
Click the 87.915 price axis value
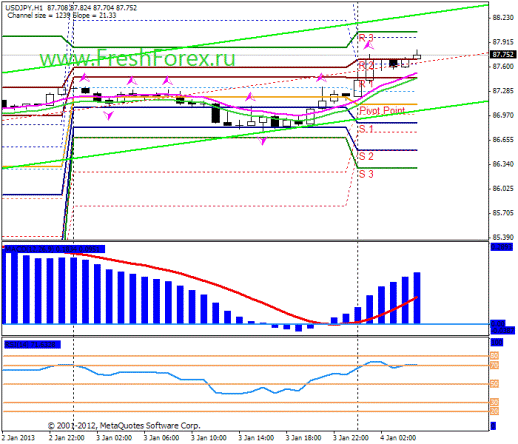[503, 42]
